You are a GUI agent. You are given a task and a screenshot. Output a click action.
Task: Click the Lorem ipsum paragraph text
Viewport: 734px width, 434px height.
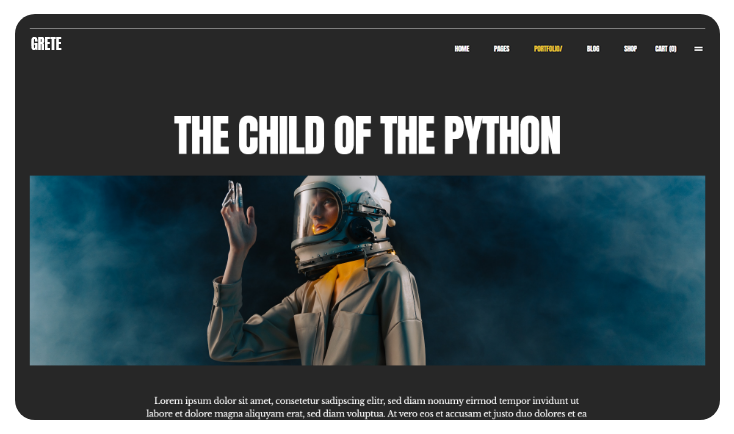point(366,406)
